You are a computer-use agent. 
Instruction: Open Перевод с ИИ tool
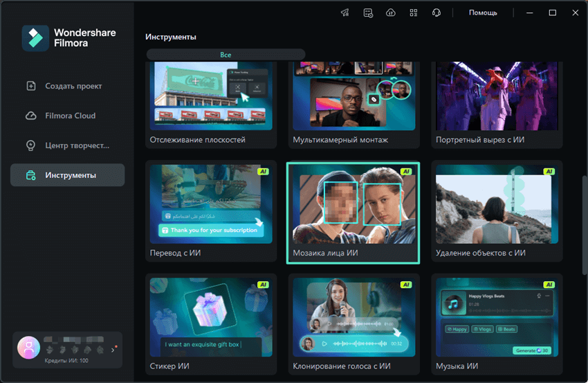211,211
